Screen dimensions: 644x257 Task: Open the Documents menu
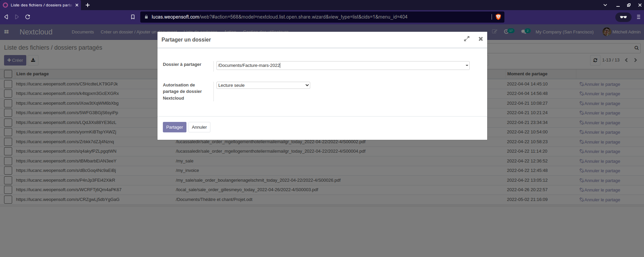click(x=83, y=32)
